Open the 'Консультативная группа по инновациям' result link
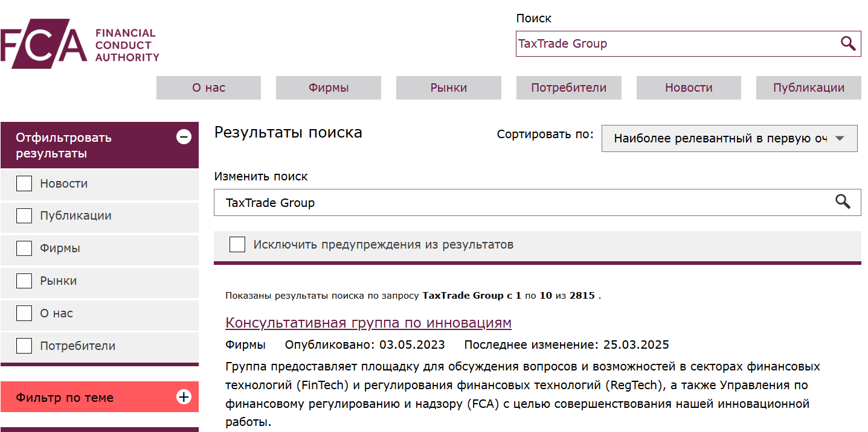 [x=368, y=323]
